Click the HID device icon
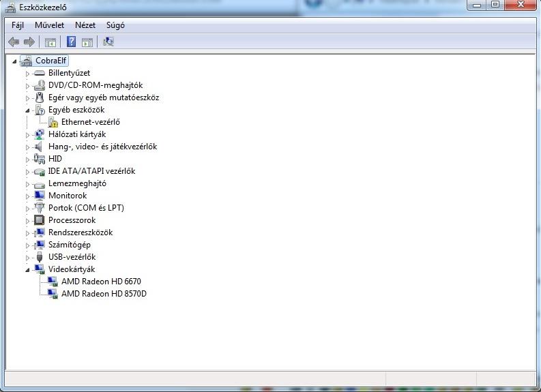This screenshot has height=392, width=541. pos(40,159)
